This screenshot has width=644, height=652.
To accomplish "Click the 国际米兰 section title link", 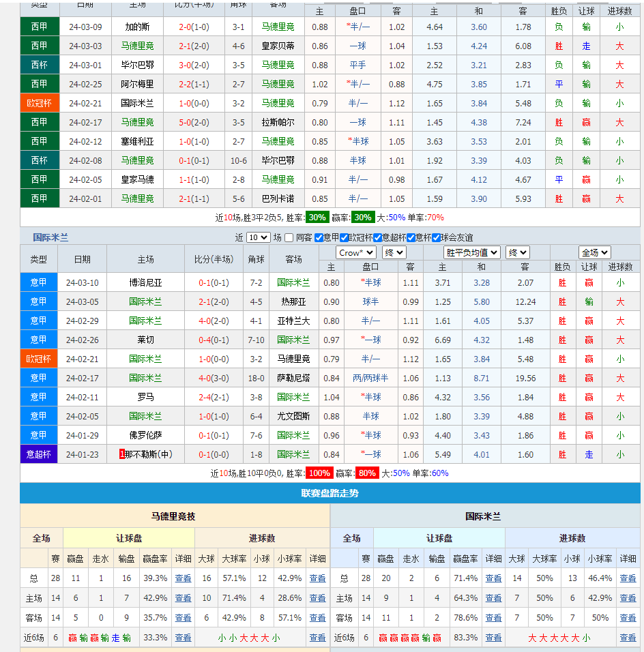I will (x=51, y=238).
